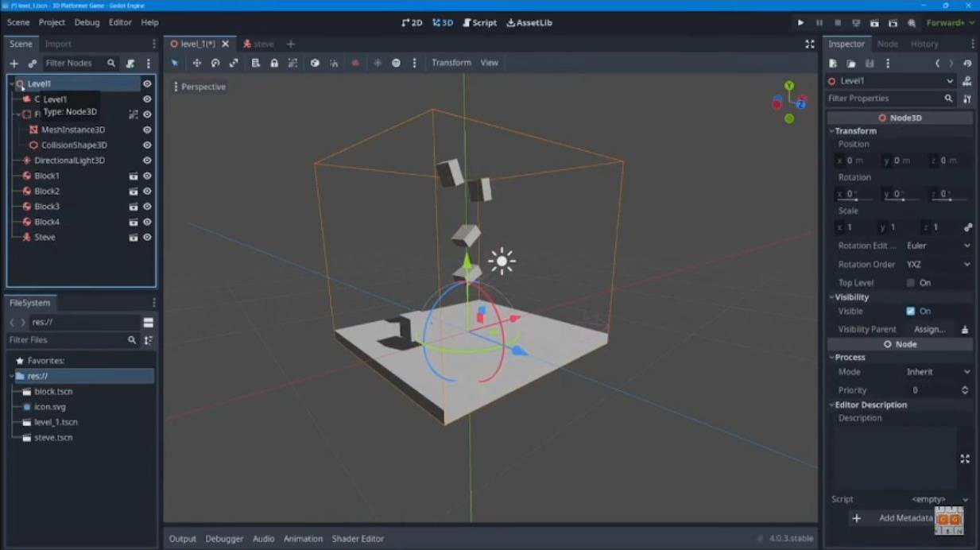Toggle FileSystem split view icon
The height and width of the screenshot is (550, 980).
(x=148, y=323)
